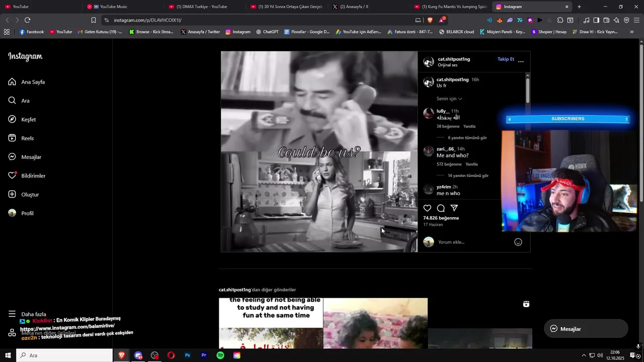Click the comments panel scrollbar

coord(527,90)
